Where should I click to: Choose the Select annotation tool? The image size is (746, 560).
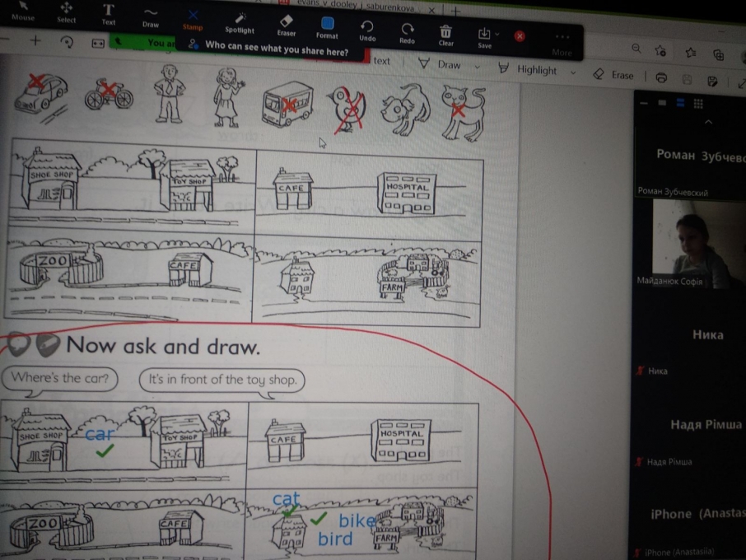click(x=66, y=13)
